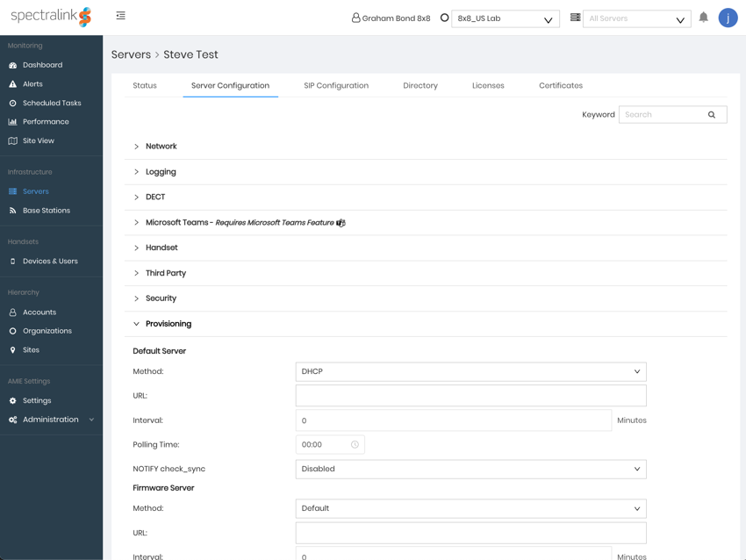Open the NOTIFY check_sync dropdown

[470, 469]
